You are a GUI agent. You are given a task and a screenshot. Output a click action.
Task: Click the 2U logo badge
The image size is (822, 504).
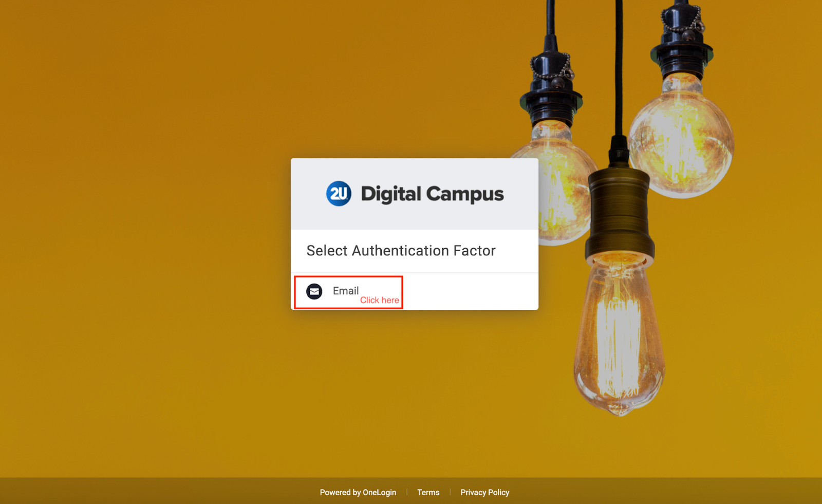(339, 194)
